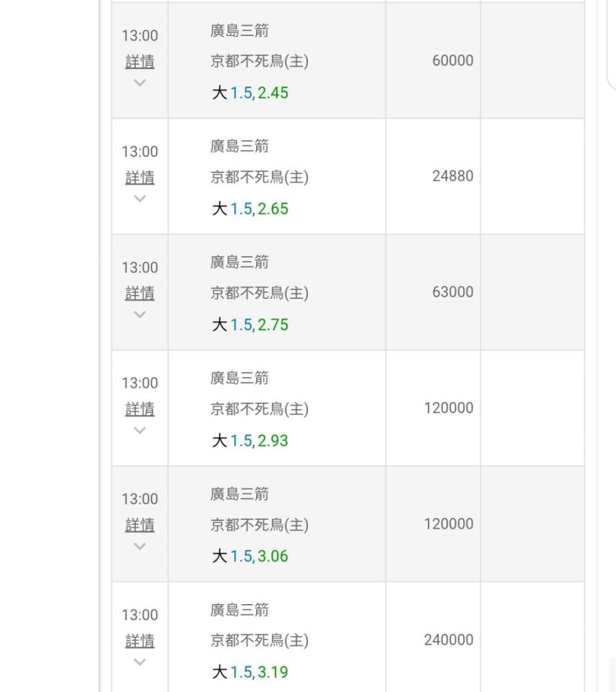The image size is (616, 692).
Task: Open 詳情 link for the 2.93 odds row
Action: 140,410
